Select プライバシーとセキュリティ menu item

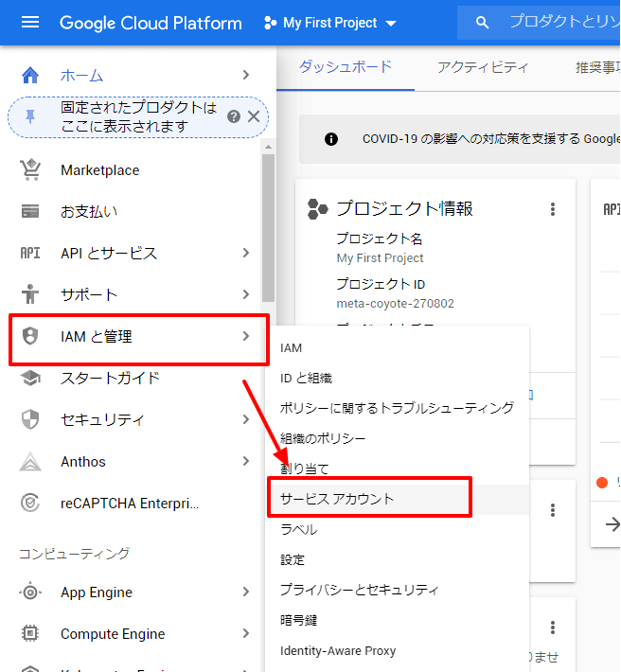[397, 590]
